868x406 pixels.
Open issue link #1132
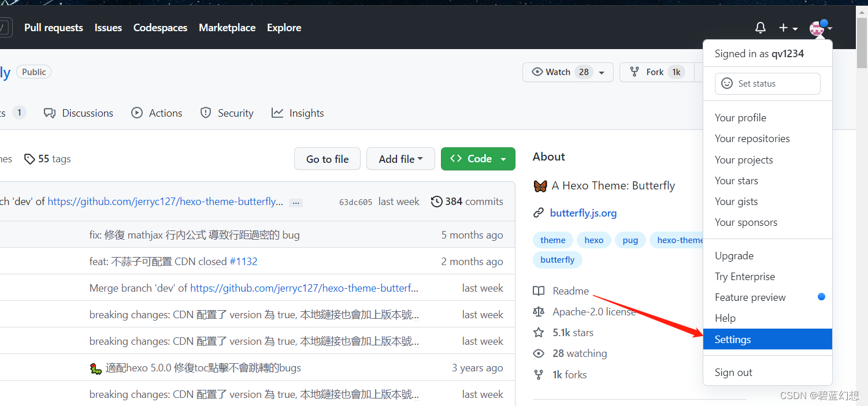(243, 262)
